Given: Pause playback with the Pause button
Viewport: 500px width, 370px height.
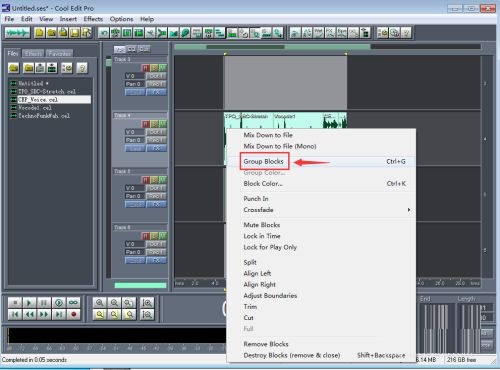Looking at the screenshot, I should [44, 303].
